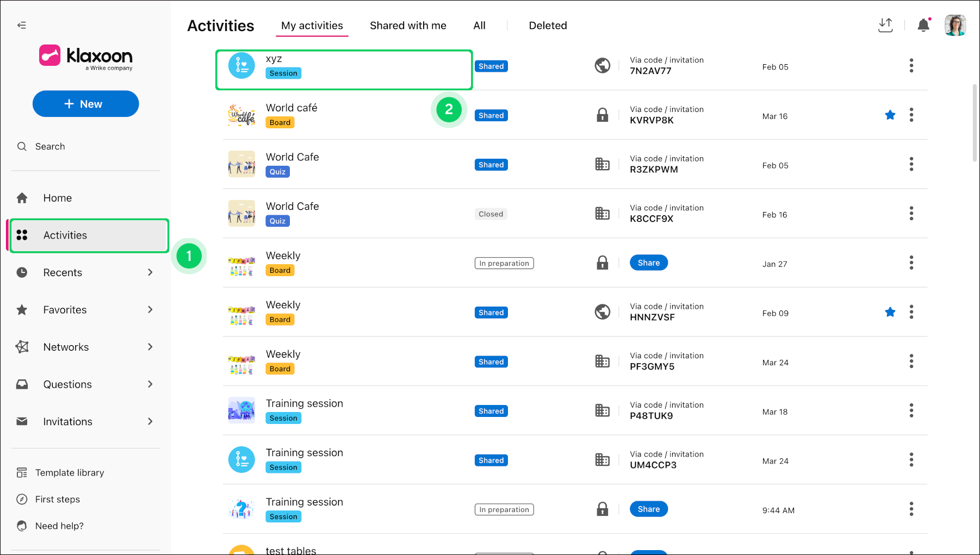
Task: Switch to Shared with me tab
Action: 408,26
